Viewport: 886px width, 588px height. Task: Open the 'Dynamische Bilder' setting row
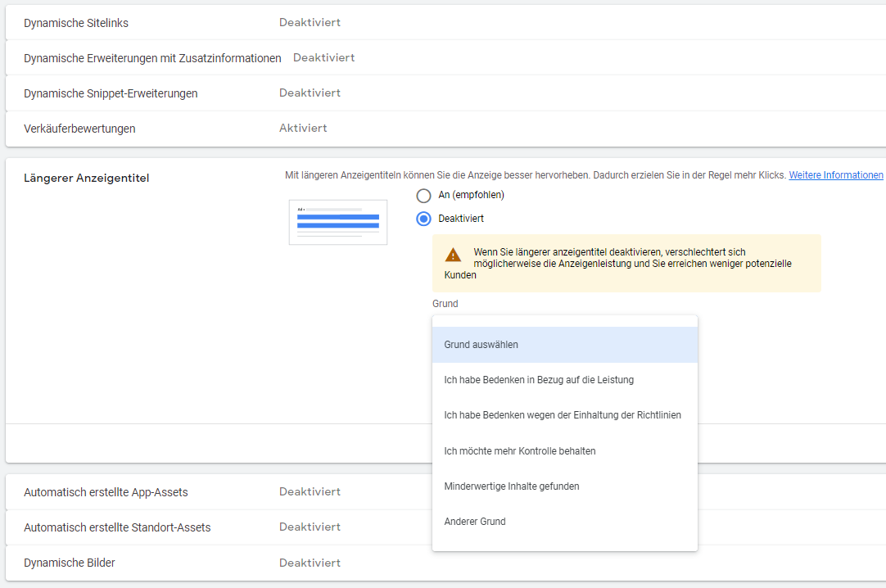[x=70, y=563]
